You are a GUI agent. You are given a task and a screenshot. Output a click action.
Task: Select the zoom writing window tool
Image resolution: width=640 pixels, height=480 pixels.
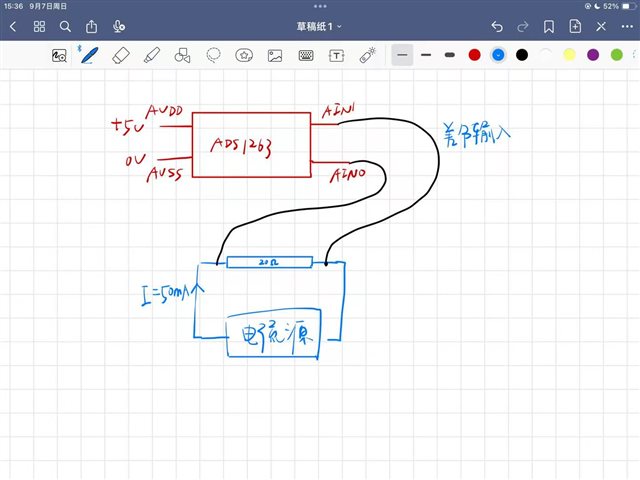(x=59, y=55)
